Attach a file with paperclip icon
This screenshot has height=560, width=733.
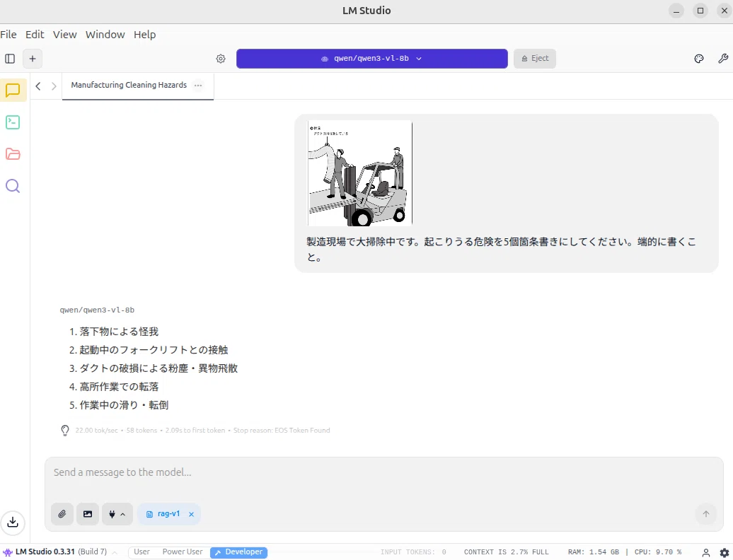tap(62, 514)
